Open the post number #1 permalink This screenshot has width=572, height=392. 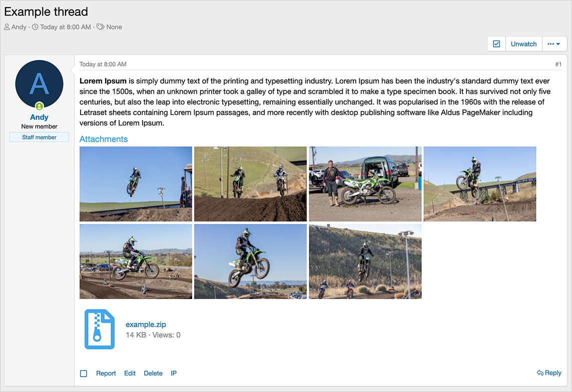tap(558, 64)
